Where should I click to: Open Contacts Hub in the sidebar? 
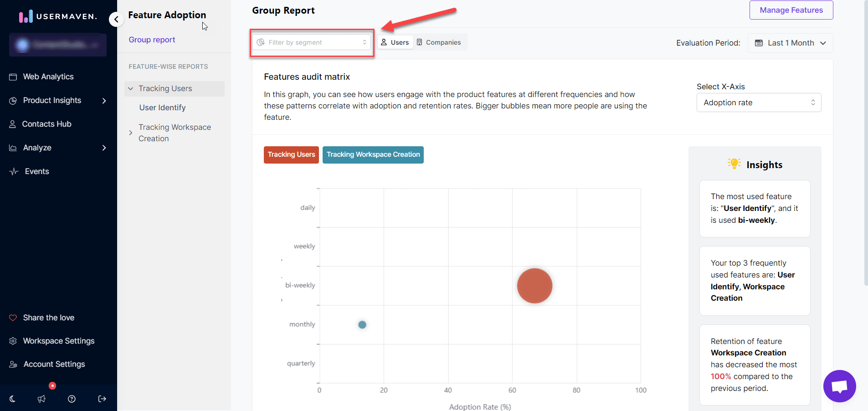click(46, 124)
